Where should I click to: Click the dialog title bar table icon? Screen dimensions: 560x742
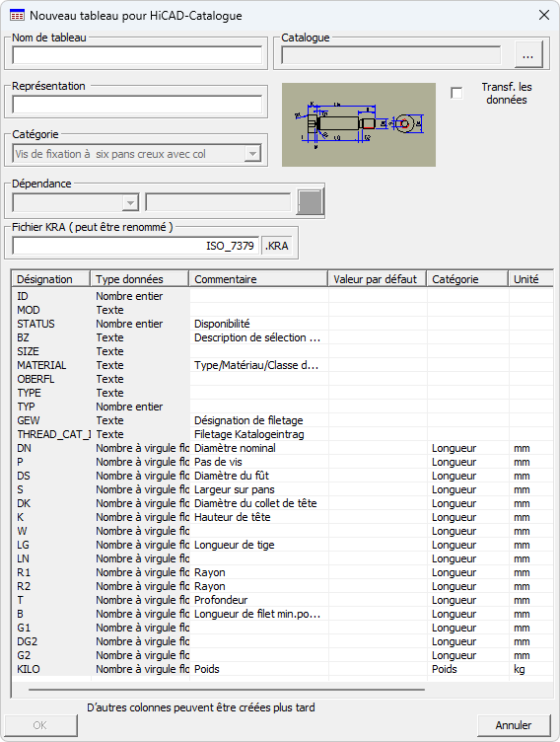[17, 16]
